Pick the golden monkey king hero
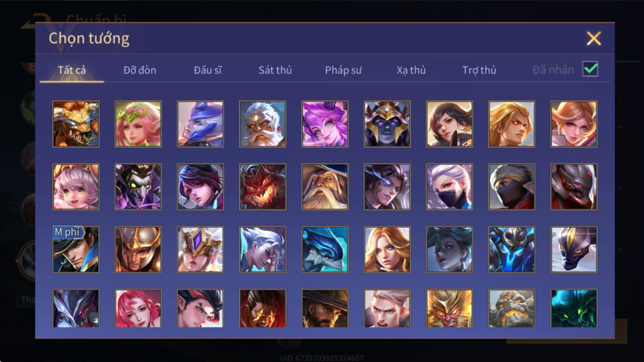Image resolution: width=644 pixels, height=362 pixels. pos(449,308)
